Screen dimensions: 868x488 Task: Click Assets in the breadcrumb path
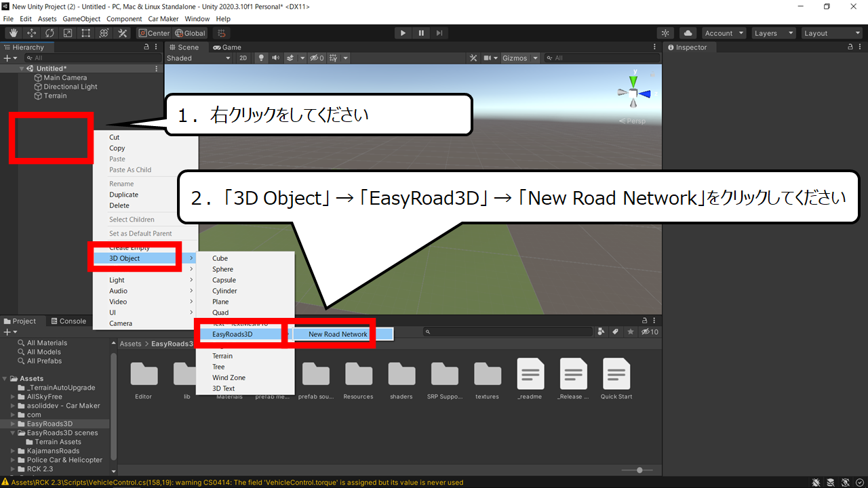tap(130, 344)
